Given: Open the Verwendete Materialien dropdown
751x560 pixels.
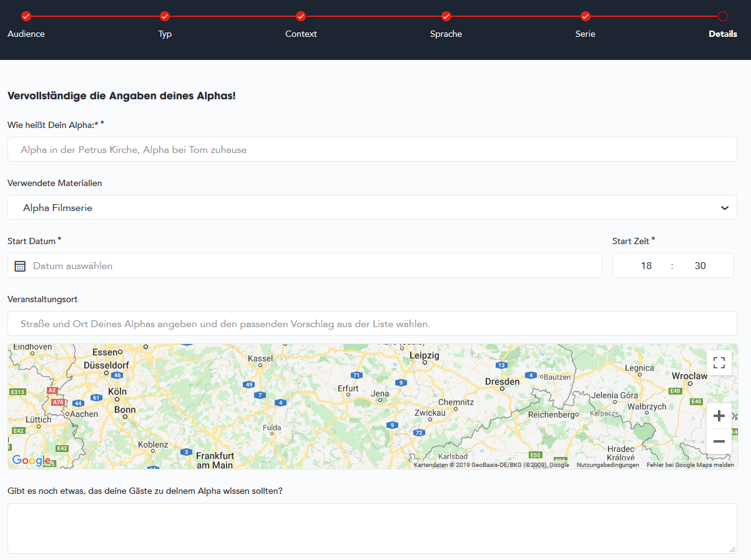Looking at the screenshot, I should (372, 207).
